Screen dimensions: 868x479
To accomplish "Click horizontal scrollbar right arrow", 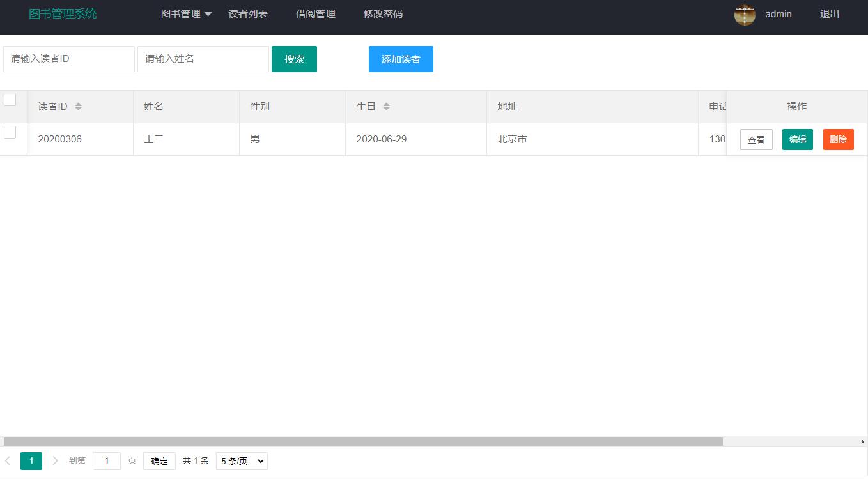I will 862,441.
